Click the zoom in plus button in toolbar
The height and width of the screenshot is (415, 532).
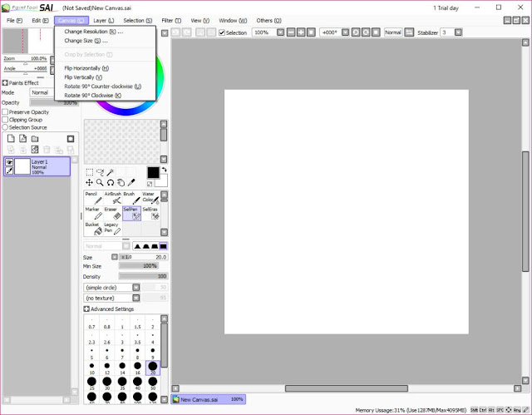click(x=301, y=32)
